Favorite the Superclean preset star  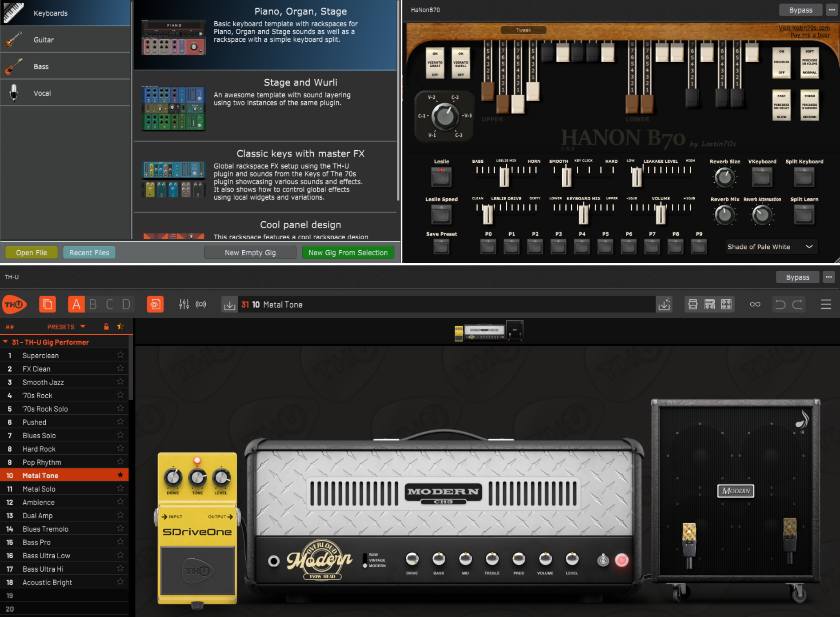120,355
